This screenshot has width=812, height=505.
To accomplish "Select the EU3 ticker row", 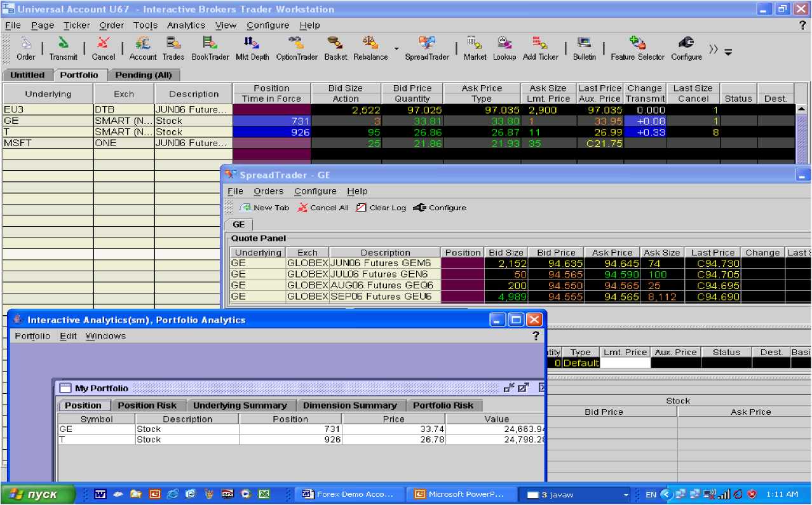I will point(398,110).
